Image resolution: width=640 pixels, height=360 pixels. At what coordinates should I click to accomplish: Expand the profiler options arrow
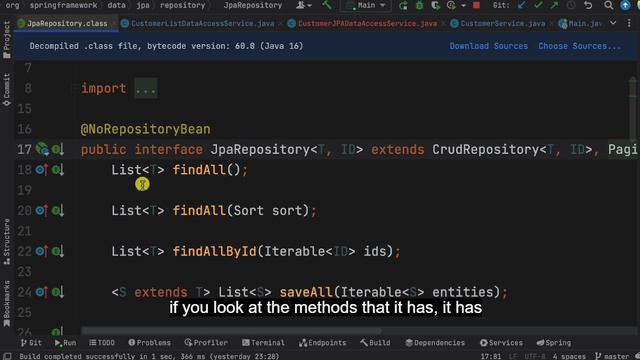(x=463, y=6)
